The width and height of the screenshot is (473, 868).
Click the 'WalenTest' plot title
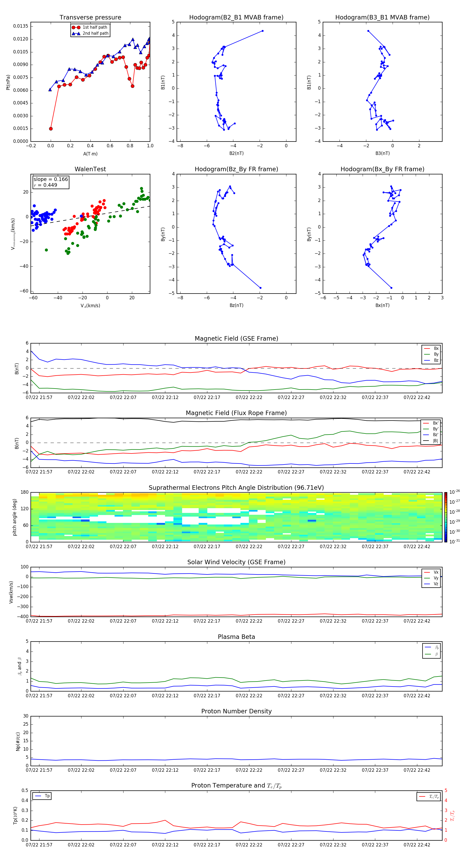point(90,169)
